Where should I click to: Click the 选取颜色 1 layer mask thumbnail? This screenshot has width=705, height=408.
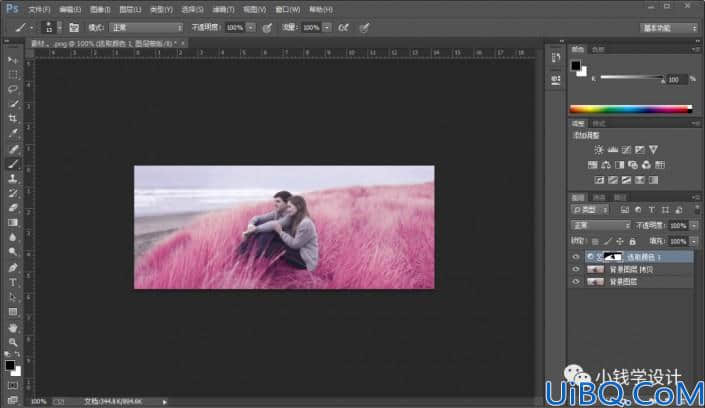coord(613,257)
